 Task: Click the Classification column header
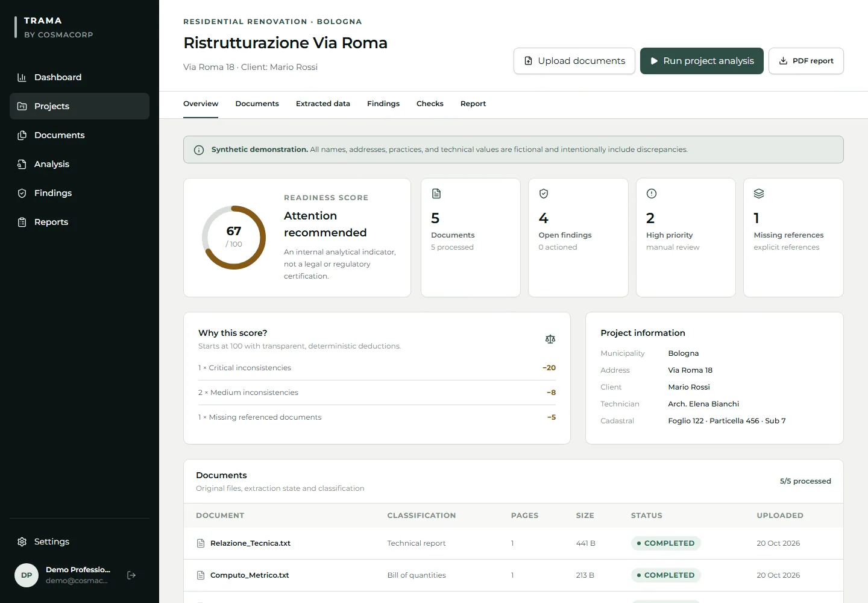(421, 516)
